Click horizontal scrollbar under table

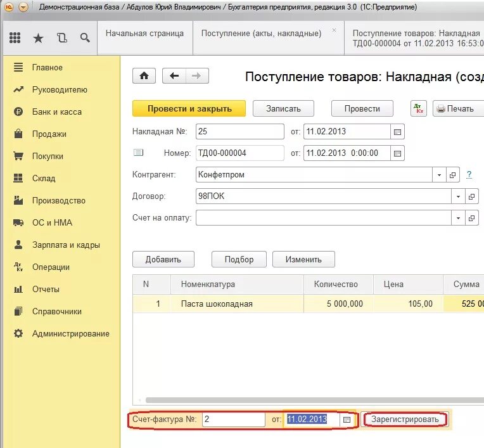[x=315, y=400]
